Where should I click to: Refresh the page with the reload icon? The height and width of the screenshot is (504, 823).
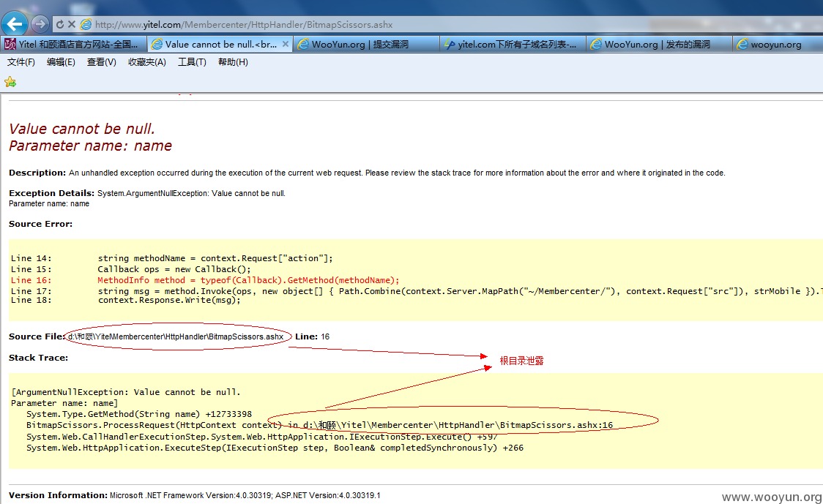(x=60, y=24)
